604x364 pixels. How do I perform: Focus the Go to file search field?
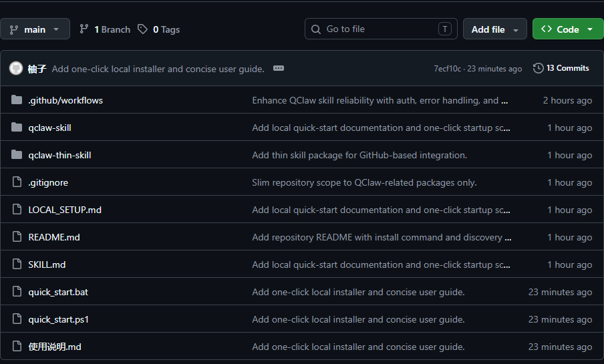(x=377, y=29)
